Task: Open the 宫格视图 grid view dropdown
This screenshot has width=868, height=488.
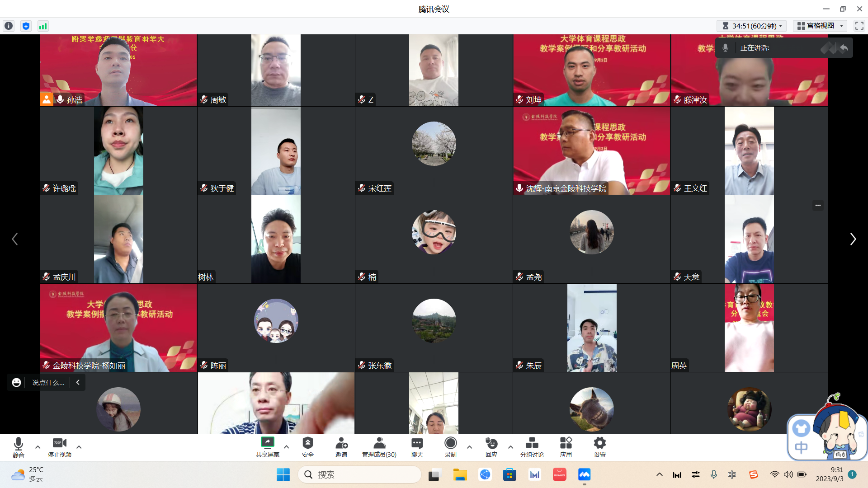Action: [820, 26]
